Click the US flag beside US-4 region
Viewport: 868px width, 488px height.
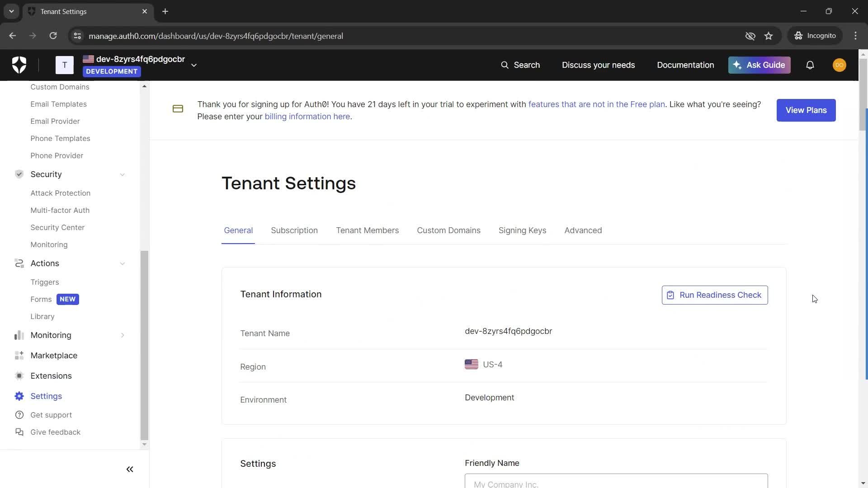[471, 364]
